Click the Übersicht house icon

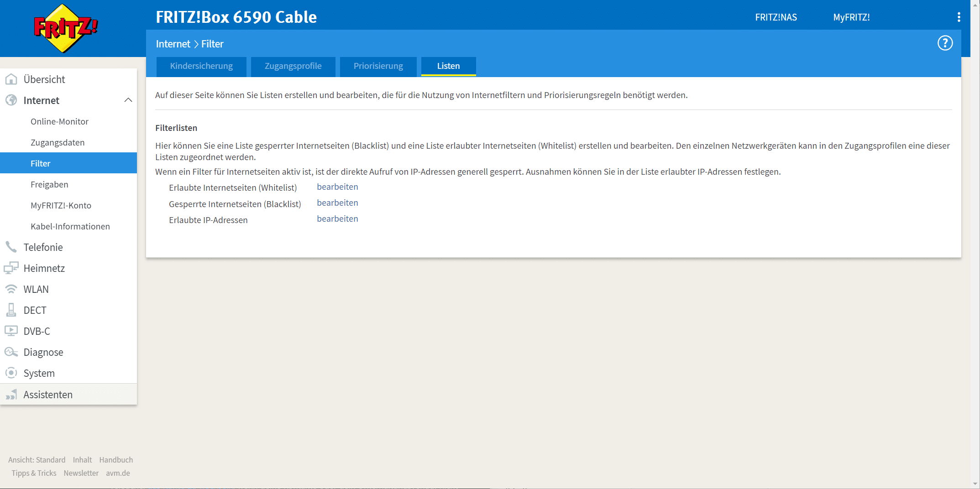11,79
